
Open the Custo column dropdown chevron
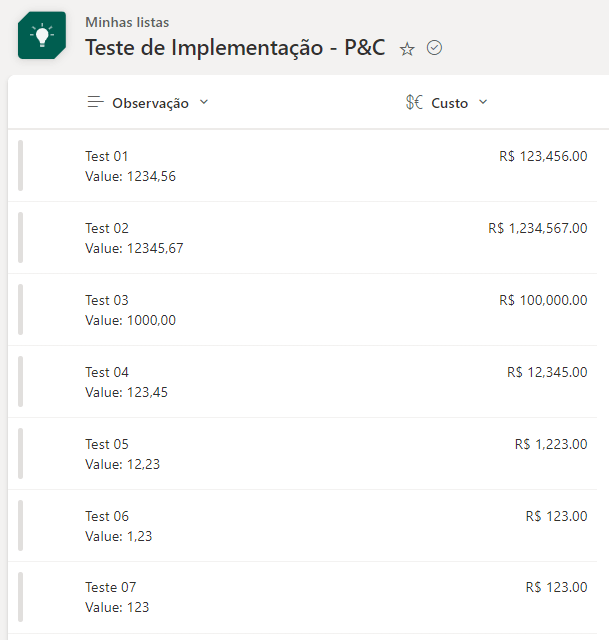(483, 102)
